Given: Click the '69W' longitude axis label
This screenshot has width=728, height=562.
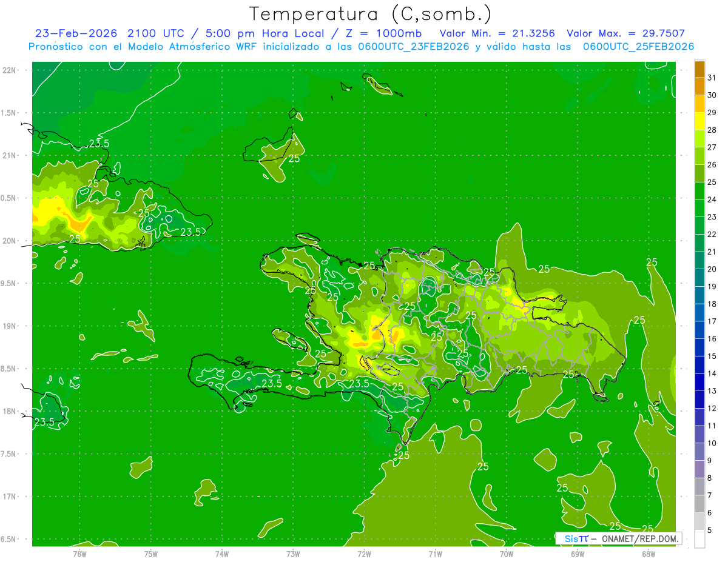Looking at the screenshot, I should tap(578, 554).
